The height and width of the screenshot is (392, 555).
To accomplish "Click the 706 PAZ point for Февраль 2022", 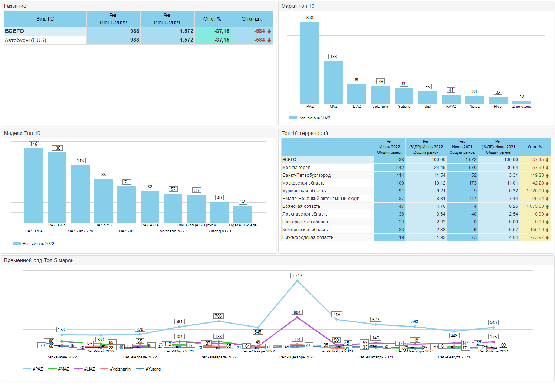I will (219, 321).
